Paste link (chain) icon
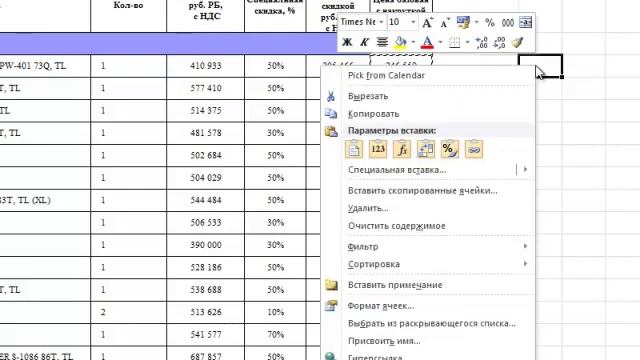 click(474, 149)
